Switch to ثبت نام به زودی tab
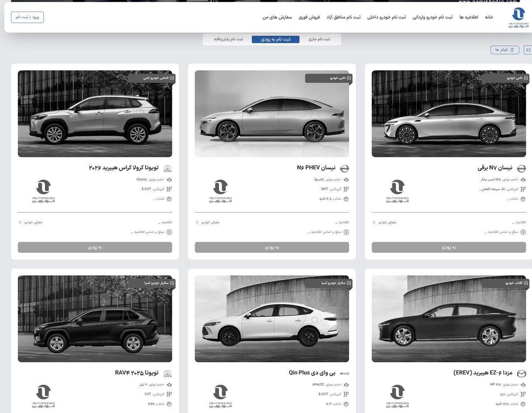 click(276, 39)
